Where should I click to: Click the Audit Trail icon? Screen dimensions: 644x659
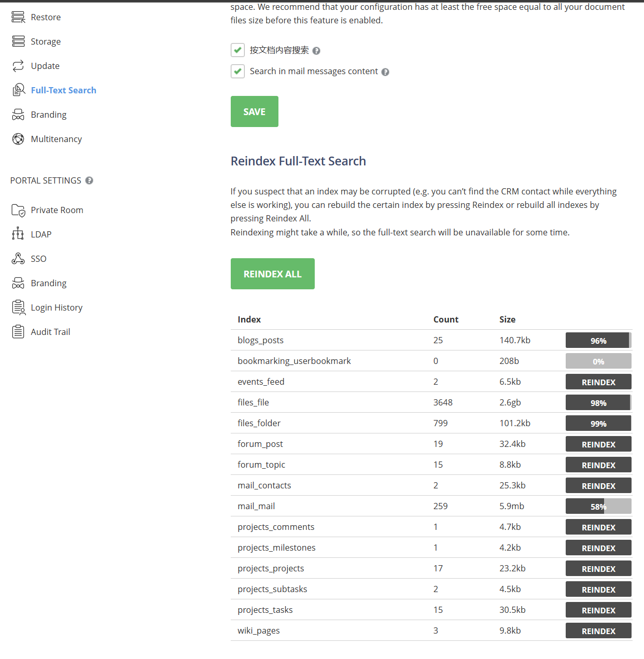pos(18,331)
